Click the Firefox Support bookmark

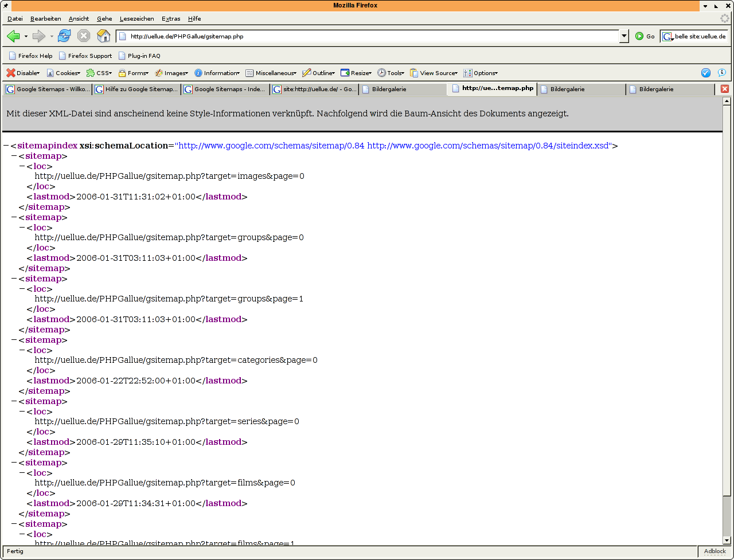pyautogui.click(x=85, y=56)
